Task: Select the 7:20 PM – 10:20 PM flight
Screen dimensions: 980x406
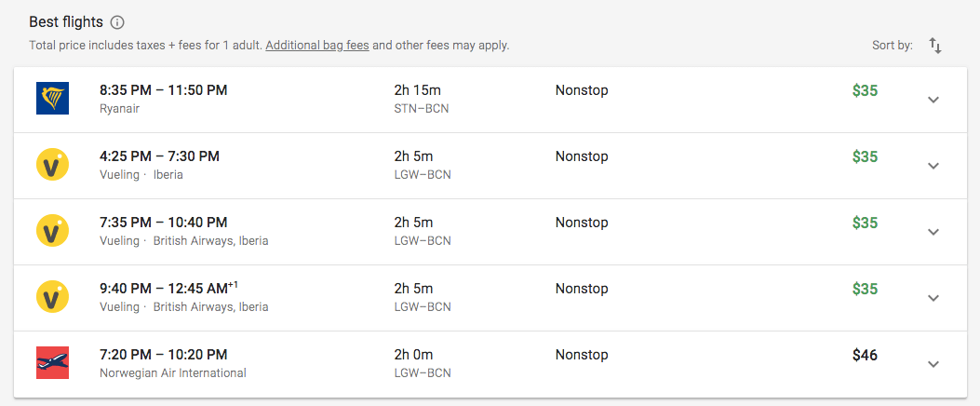Action: pos(163,355)
